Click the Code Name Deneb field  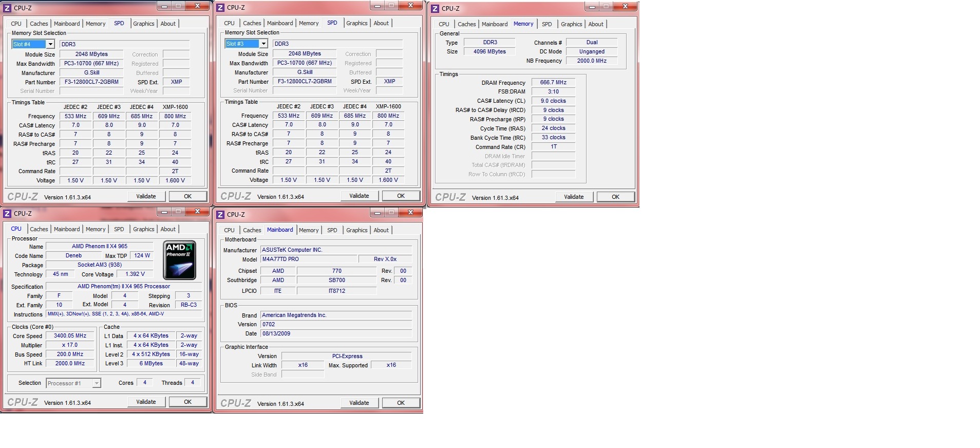pos(74,255)
